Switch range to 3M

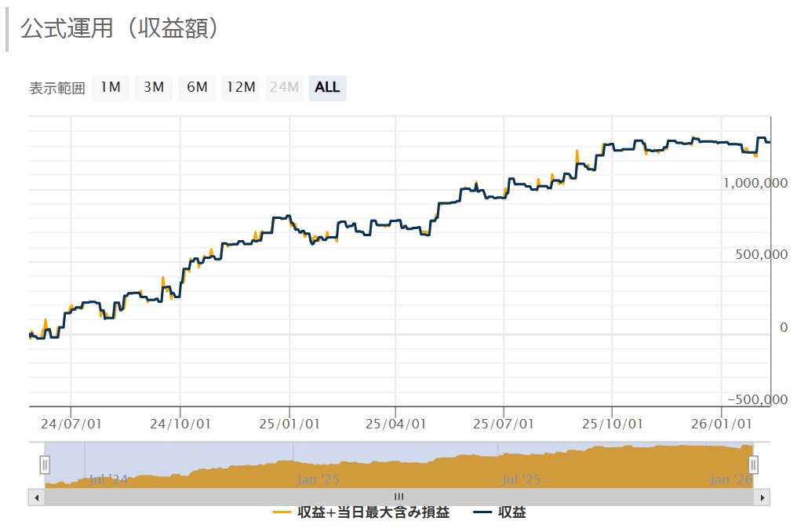[x=154, y=88]
